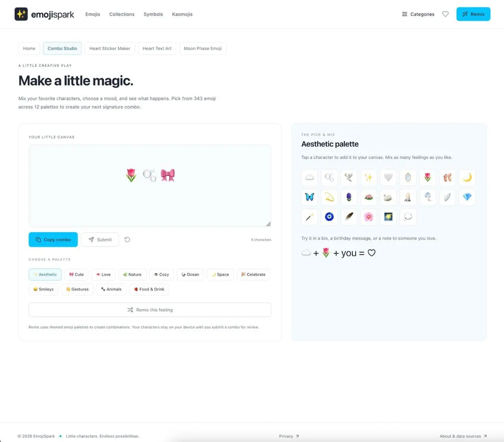Screen dimensions: 504x442
Task: Add the bubbles emoji from the palette grid
Action: tap(329, 178)
